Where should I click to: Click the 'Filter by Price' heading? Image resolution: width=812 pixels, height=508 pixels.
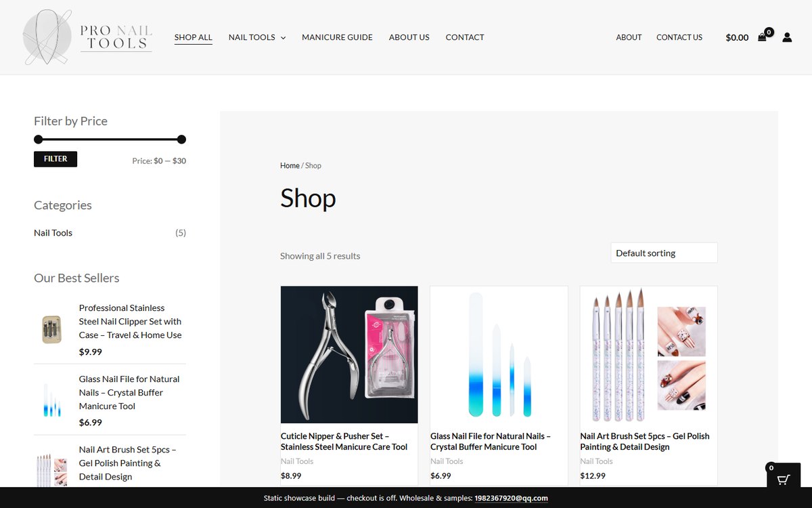pyautogui.click(x=70, y=121)
